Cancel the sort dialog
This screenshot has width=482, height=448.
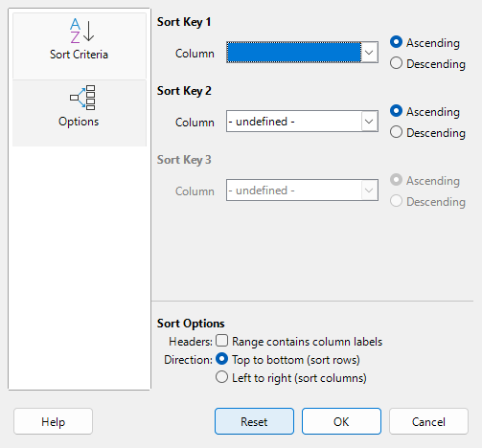[428, 421]
